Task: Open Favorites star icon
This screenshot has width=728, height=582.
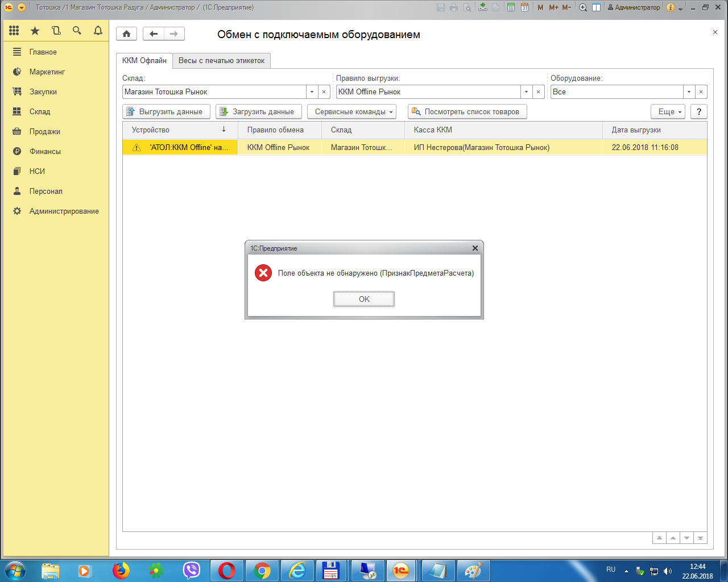Action: (x=35, y=31)
